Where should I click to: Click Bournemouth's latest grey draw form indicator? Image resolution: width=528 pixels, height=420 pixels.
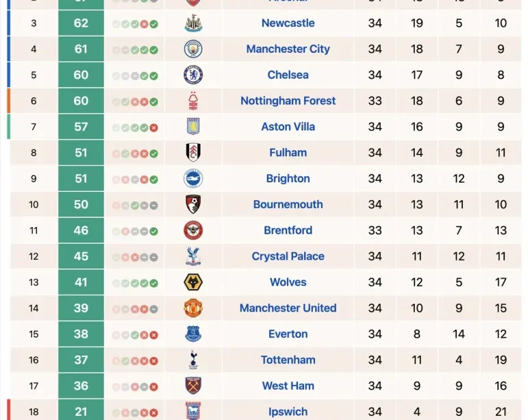pos(154,206)
